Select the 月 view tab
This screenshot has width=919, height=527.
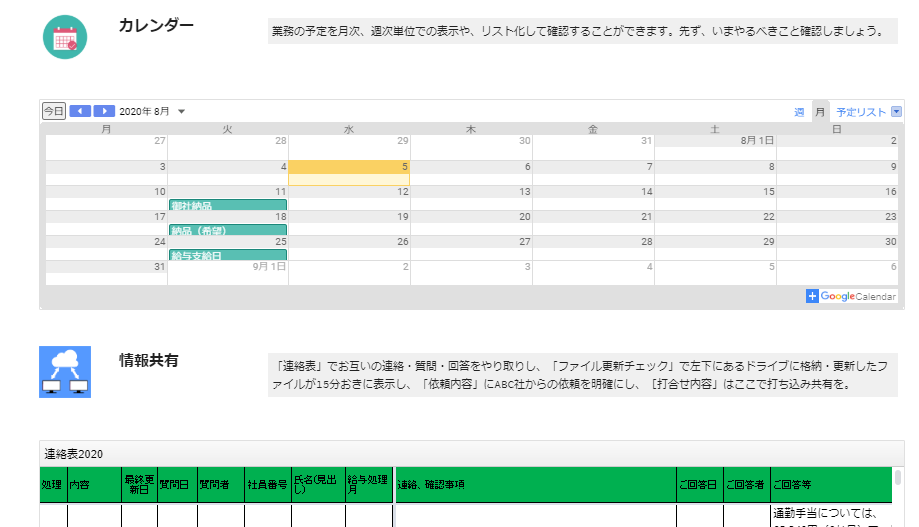point(820,112)
